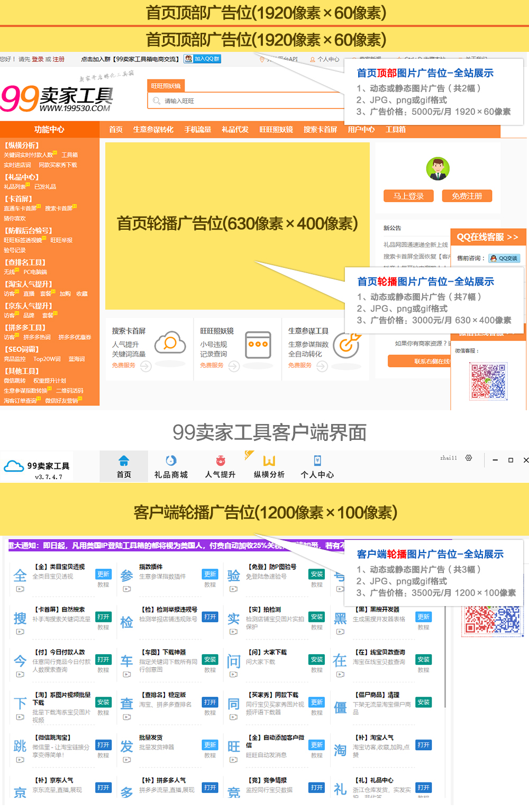Open 个人中心 in client toolbar
The width and height of the screenshot is (529, 812).
(x=317, y=466)
